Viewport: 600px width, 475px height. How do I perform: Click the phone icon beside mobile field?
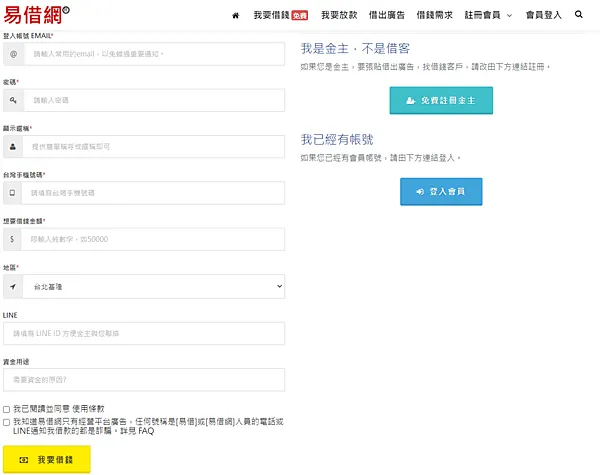(12, 193)
